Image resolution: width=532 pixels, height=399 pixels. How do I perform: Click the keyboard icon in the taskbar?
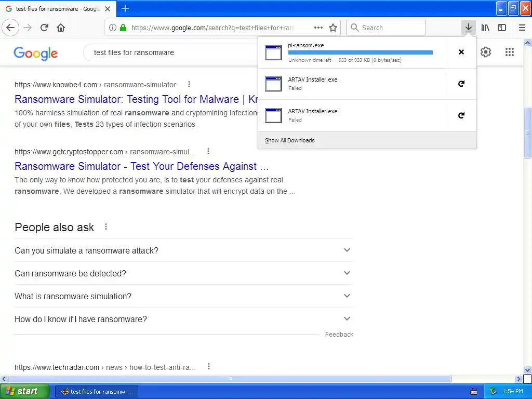[x=474, y=392]
